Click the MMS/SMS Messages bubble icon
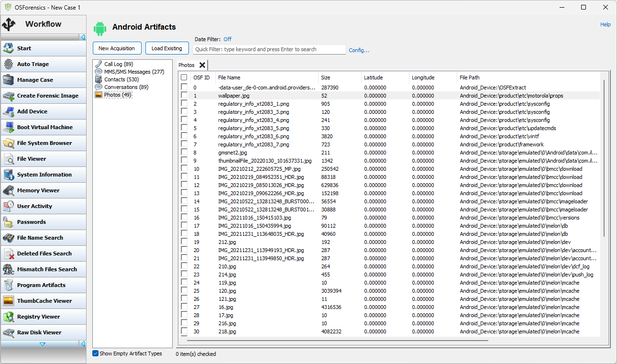This screenshot has width=617, height=364. [99, 72]
